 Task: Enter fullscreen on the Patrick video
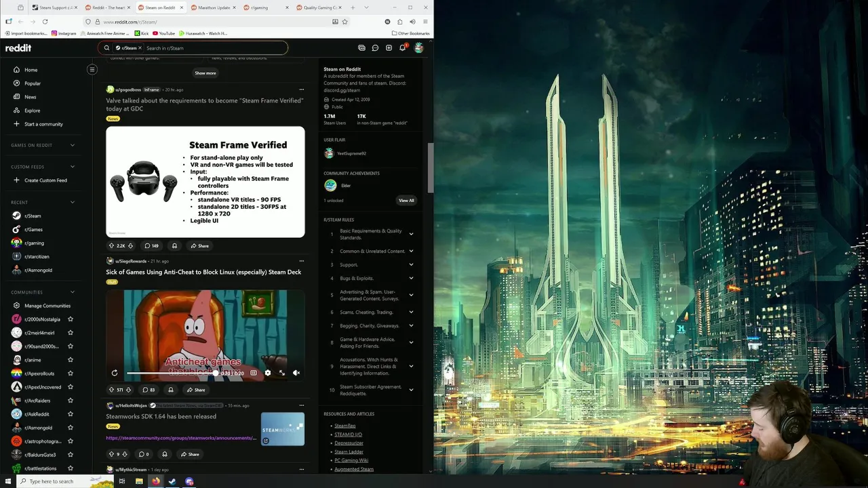tap(282, 373)
